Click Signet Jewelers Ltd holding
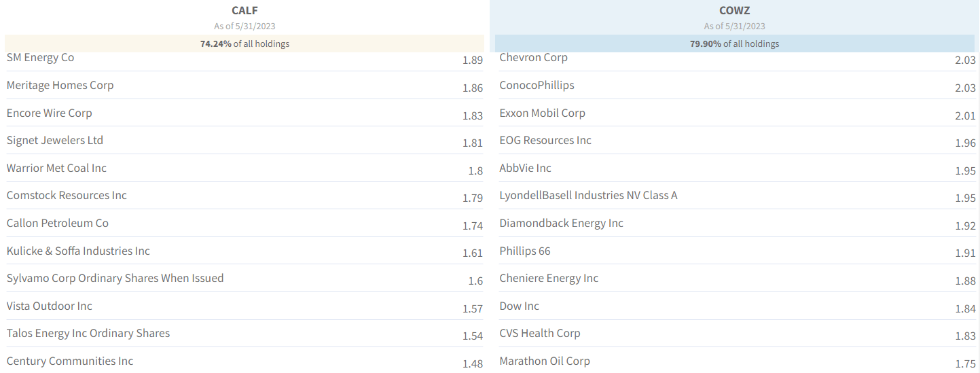 [54, 141]
